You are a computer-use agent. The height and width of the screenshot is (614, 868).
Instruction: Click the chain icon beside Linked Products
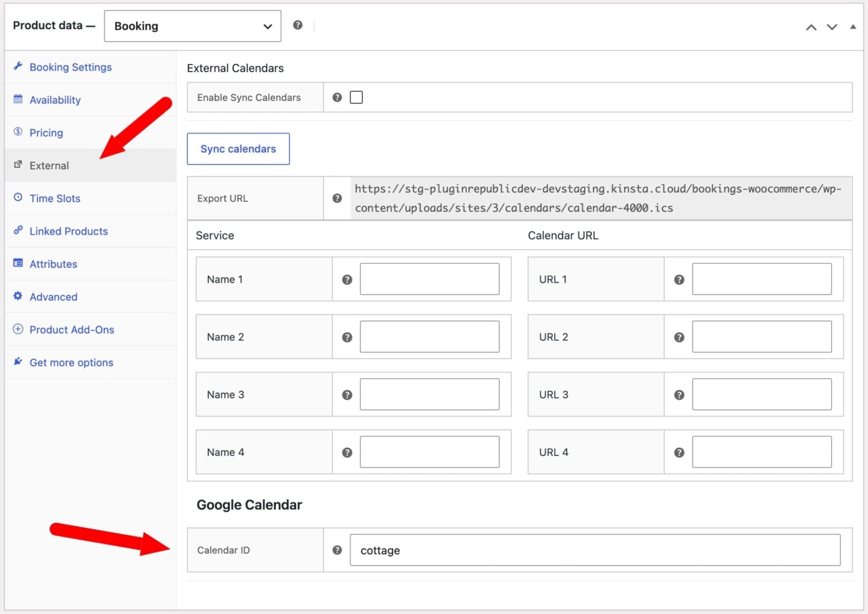pyautogui.click(x=18, y=230)
